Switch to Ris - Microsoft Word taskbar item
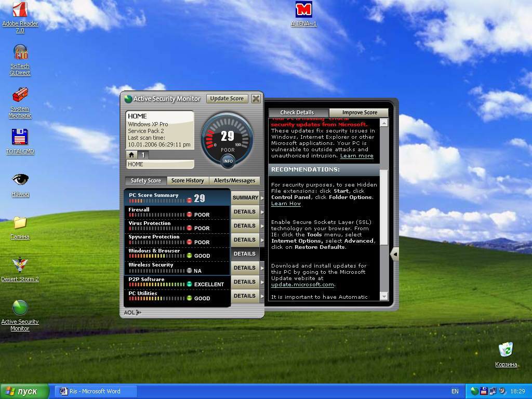Screen dimensions: 532x399 96,391
